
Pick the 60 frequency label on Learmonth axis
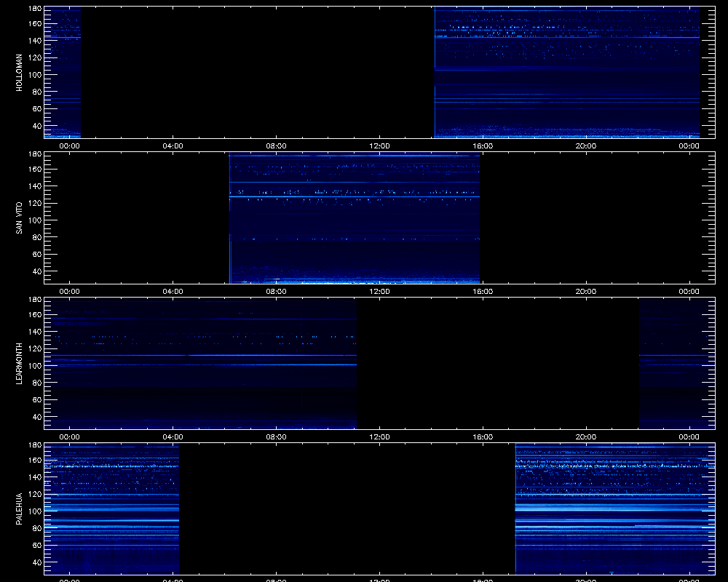tap(37, 399)
